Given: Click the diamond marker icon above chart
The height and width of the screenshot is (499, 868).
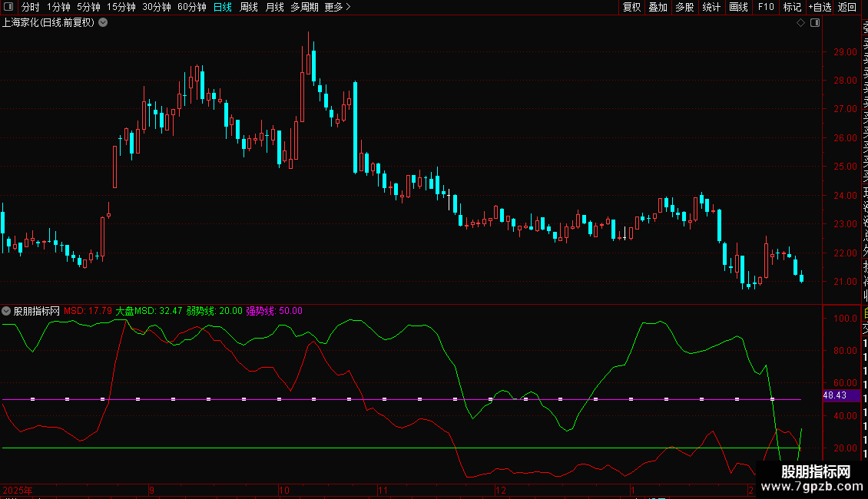Looking at the screenshot, I should [800, 23].
